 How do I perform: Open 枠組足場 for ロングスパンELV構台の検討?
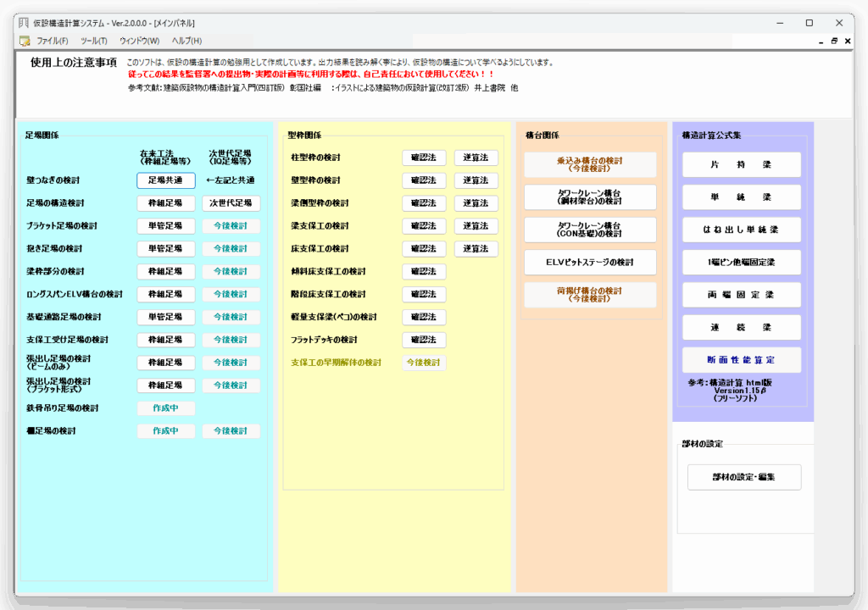pos(166,294)
